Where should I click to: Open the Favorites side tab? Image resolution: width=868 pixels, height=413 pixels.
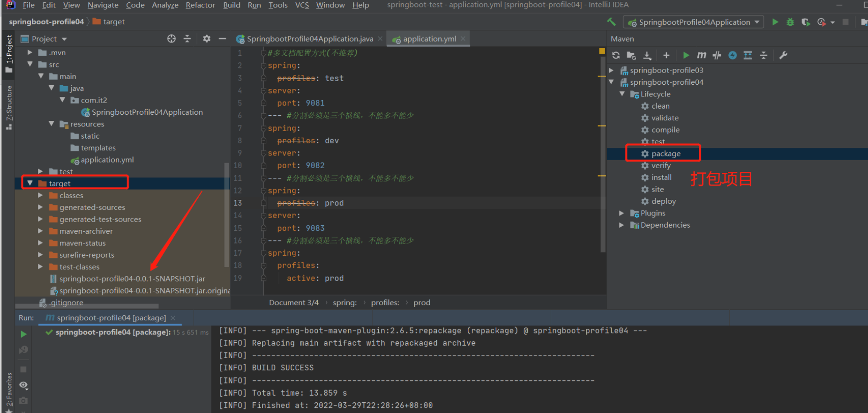coord(9,392)
